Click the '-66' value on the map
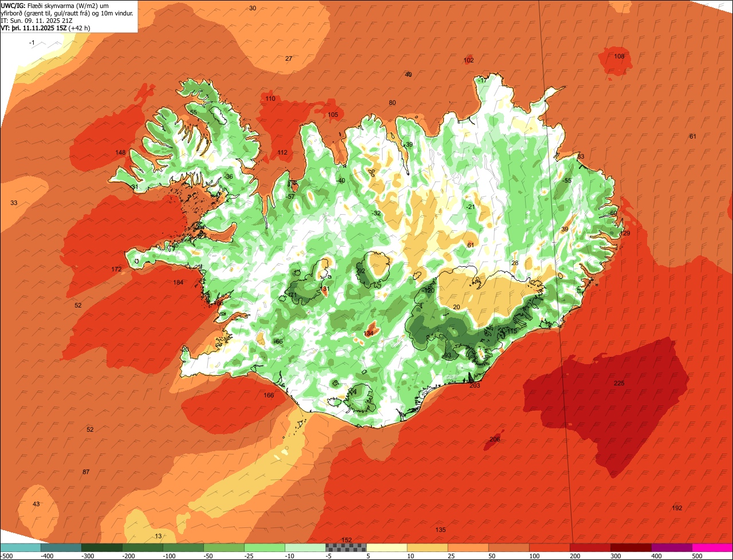Screen dimensions: 733x560 [x=278, y=341]
